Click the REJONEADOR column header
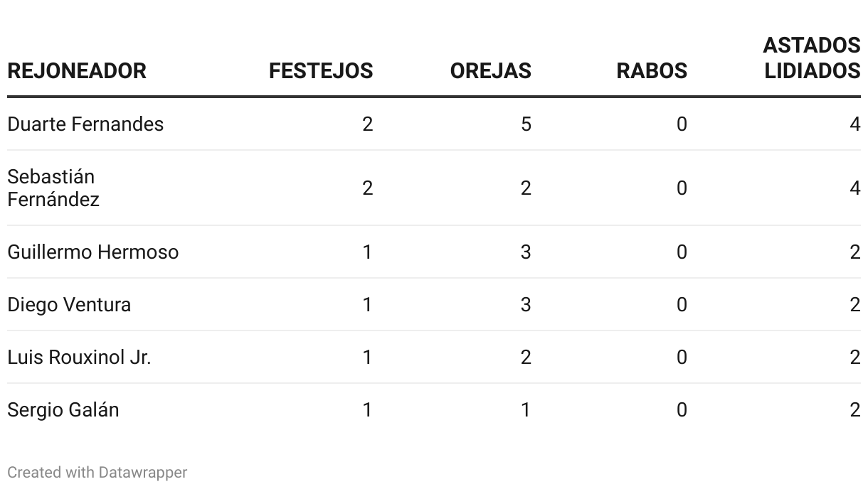Viewport: 868px width, 489px height. (77, 71)
